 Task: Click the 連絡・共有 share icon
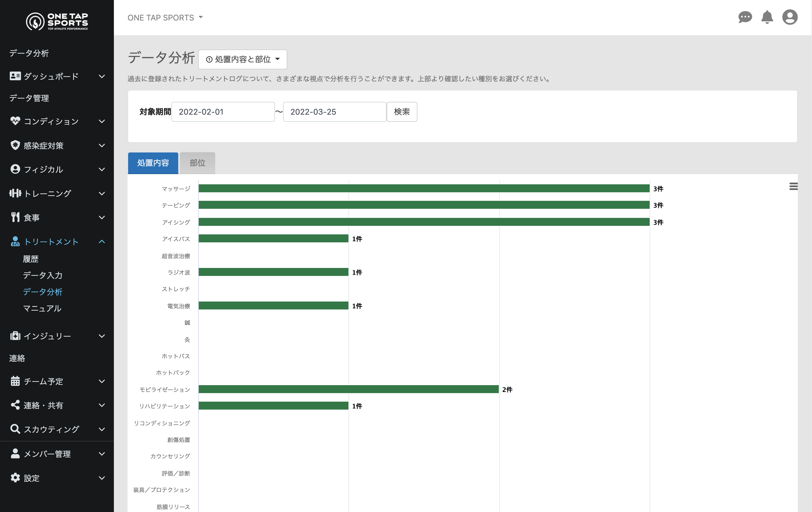point(15,405)
